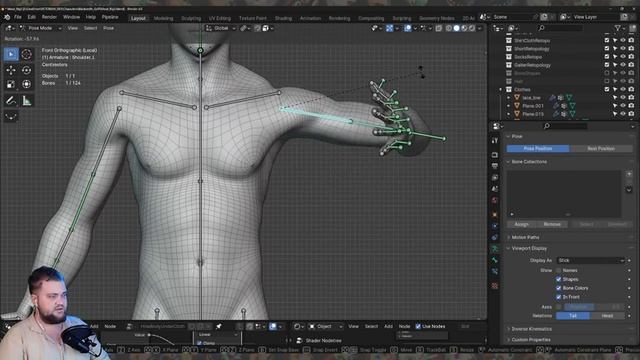Activate the Transform tool
The image size is (640, 360).
point(27,84)
